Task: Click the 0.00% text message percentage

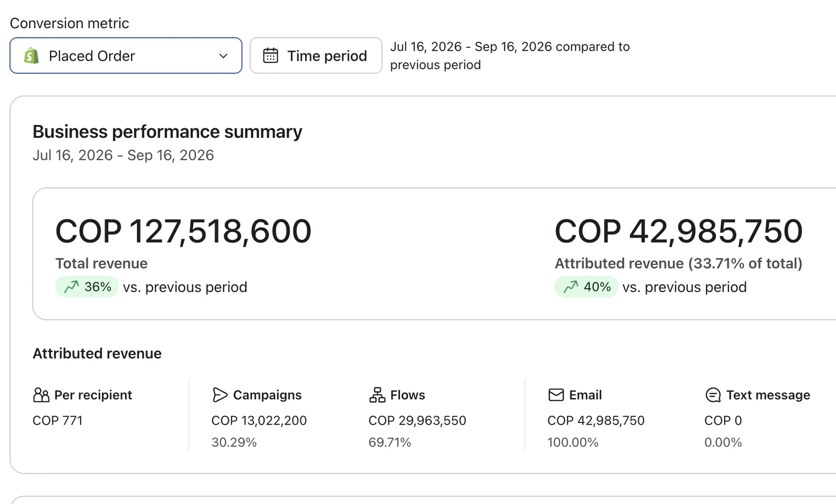Action: tap(723, 442)
